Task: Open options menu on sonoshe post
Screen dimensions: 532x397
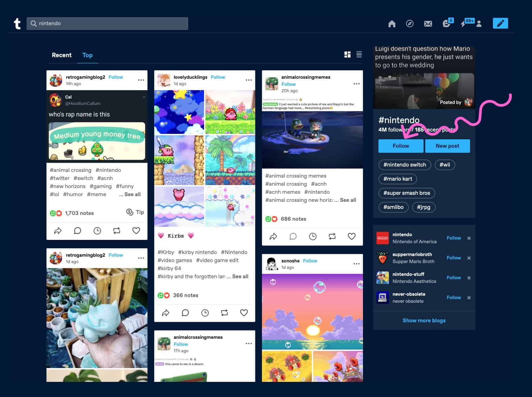Action: click(x=357, y=264)
